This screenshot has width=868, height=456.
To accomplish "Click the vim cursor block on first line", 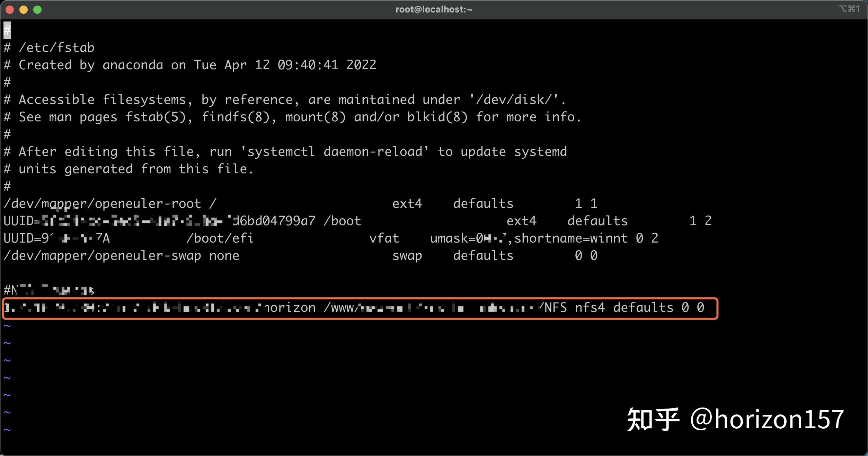I will (x=7, y=30).
